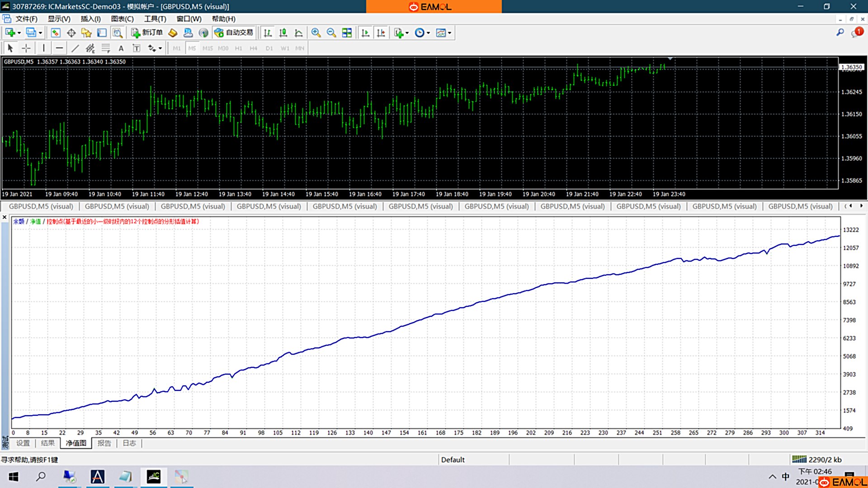Open the chart templates icon
The width and height of the screenshot is (868, 488).
[441, 33]
